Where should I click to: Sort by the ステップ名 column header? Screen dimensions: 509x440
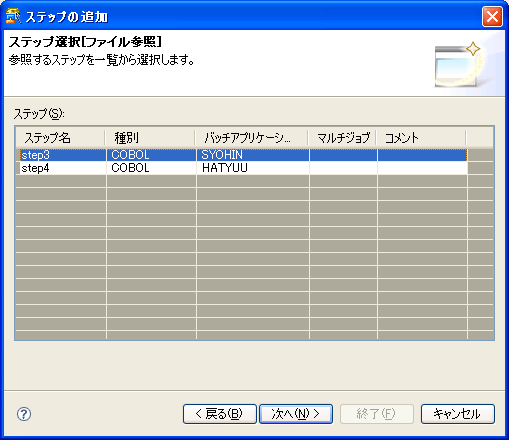click(60, 137)
